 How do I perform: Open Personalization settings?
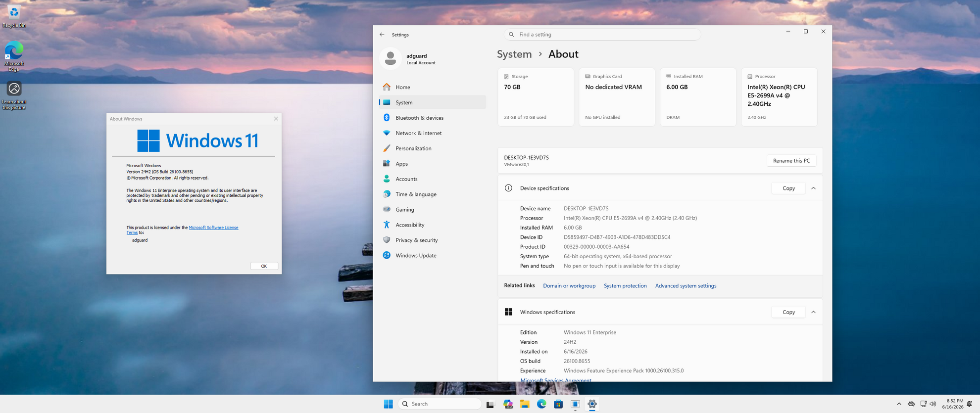432,148
